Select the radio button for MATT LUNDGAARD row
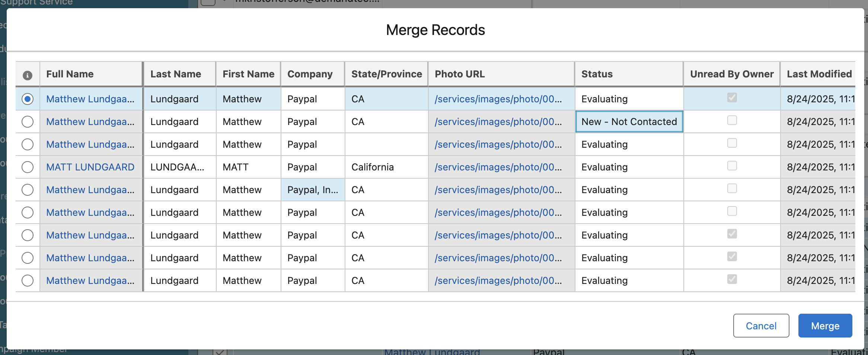Viewport: 868px width, 355px height. [x=28, y=167]
